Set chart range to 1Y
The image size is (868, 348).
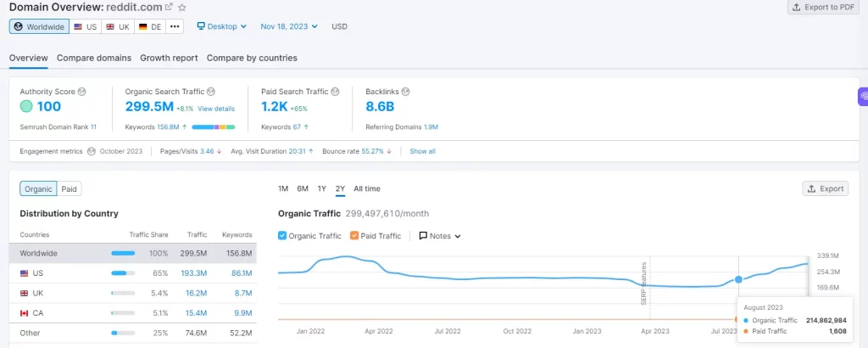tap(321, 189)
